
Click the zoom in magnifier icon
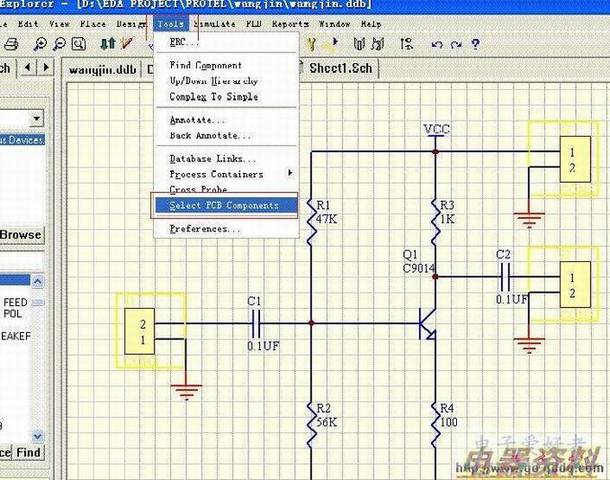click(x=41, y=44)
